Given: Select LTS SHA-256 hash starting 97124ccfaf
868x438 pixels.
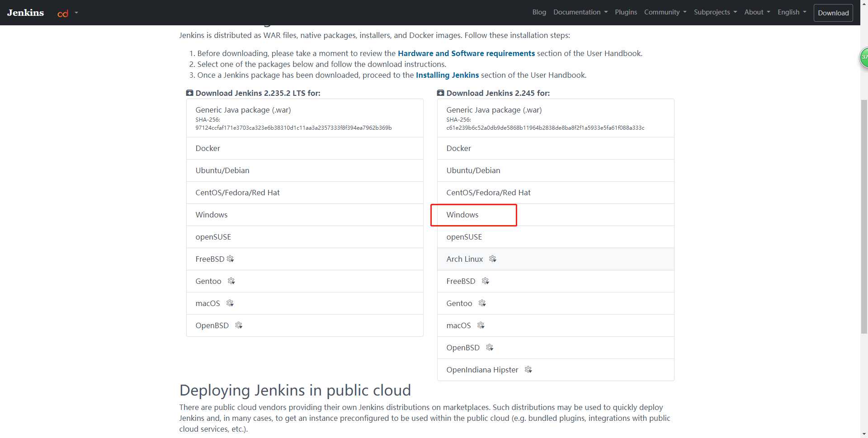Looking at the screenshot, I should (293, 128).
